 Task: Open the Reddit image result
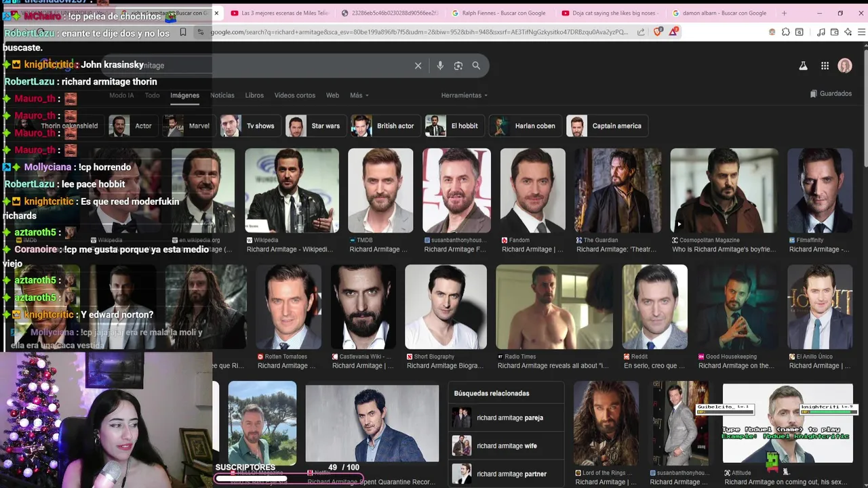(x=654, y=307)
